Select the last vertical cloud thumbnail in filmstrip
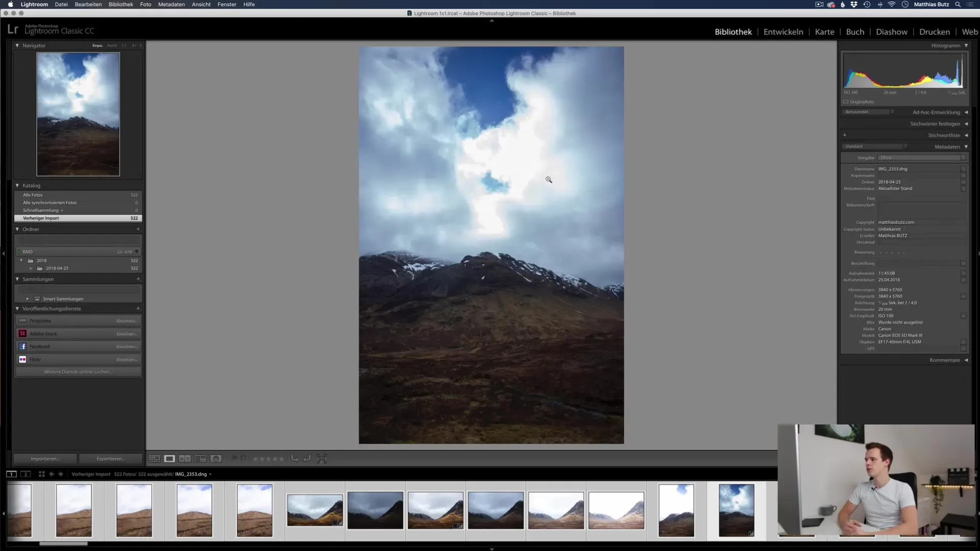The width and height of the screenshot is (980, 551). coord(736,510)
